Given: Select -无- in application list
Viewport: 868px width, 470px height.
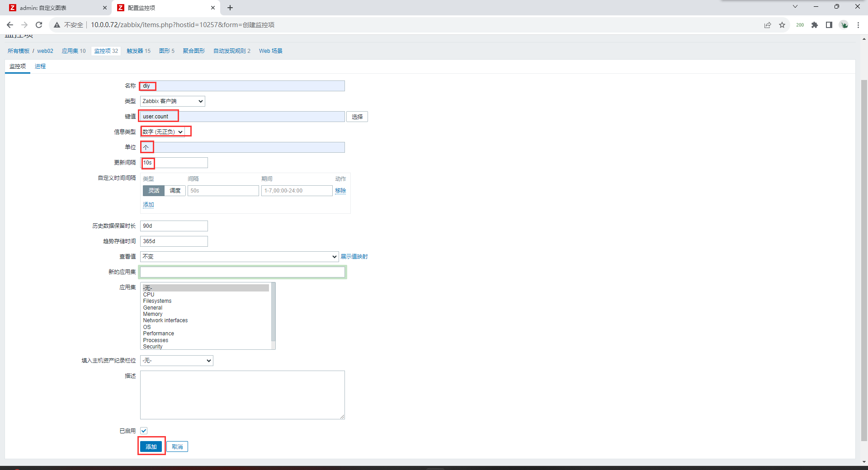Looking at the screenshot, I should [x=206, y=288].
